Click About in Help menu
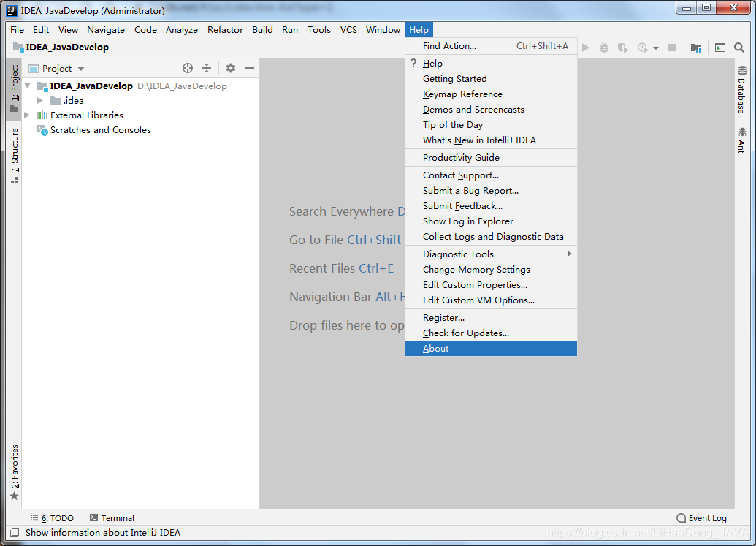The height and width of the screenshot is (546, 756). (491, 349)
